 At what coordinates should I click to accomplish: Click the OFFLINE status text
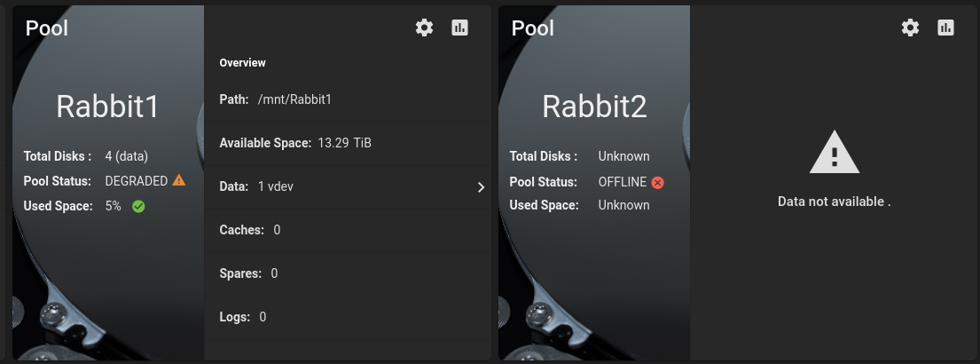[x=623, y=182]
